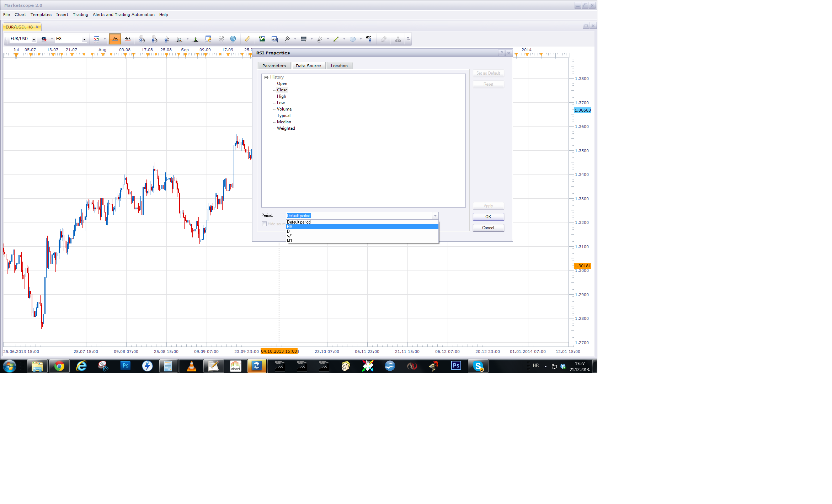This screenshot has height=504, width=832.
Task: Select the yellow ruler measure tool
Action: pos(247,39)
